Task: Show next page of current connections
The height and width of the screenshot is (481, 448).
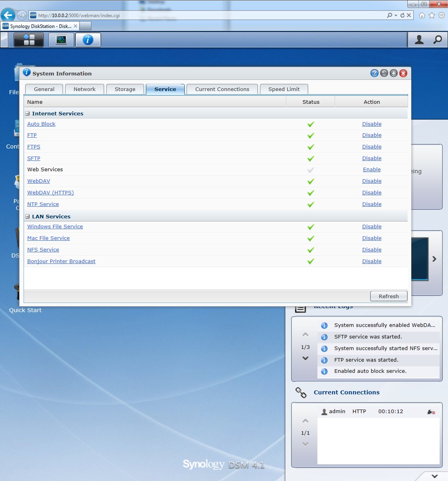Action: pos(305,444)
